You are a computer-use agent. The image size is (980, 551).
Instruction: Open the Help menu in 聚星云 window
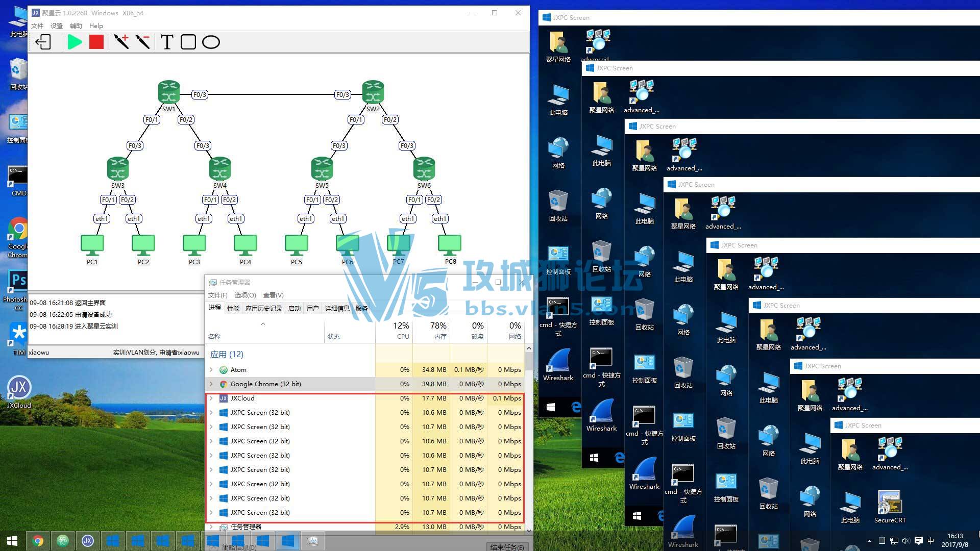(x=96, y=26)
